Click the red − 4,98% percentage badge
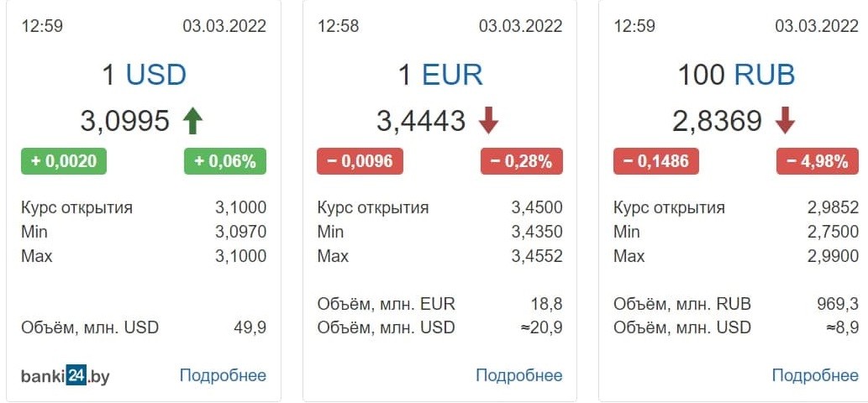 (818, 161)
